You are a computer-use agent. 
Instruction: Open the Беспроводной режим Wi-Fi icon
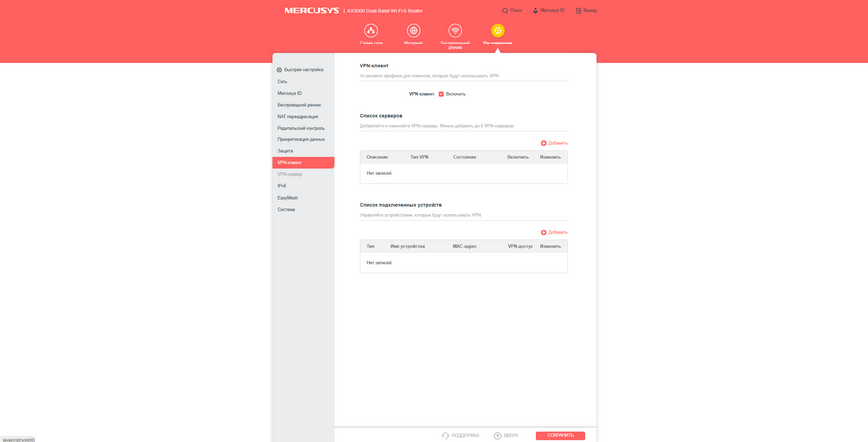tap(455, 31)
